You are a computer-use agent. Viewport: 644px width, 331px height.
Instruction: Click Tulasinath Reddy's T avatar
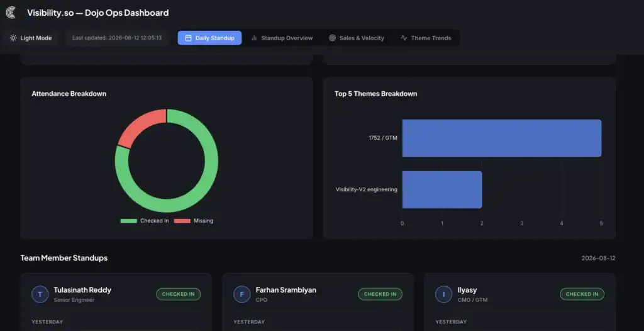click(40, 294)
